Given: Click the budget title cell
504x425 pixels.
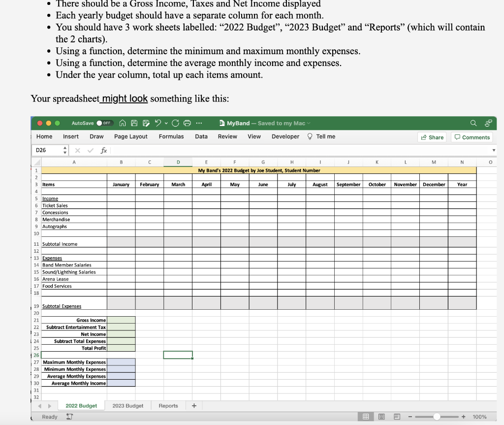Looking at the screenshot, I should click(x=259, y=170).
